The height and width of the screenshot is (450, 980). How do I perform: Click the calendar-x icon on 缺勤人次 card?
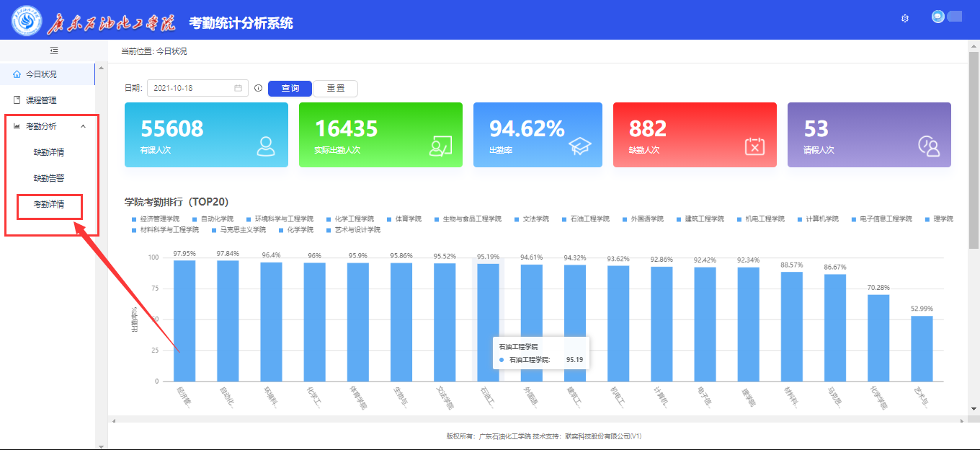point(754,146)
